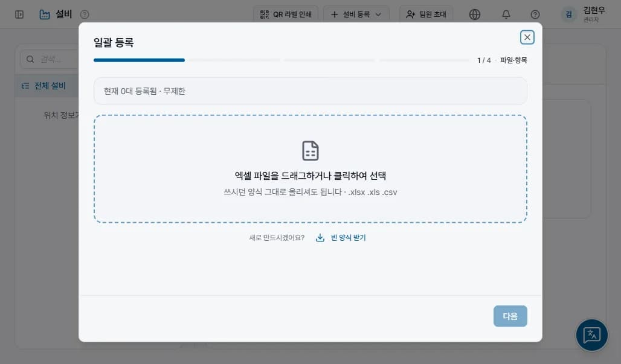This screenshot has height=364, width=621.
Task: Click the QR code icon
Action: tap(264, 14)
